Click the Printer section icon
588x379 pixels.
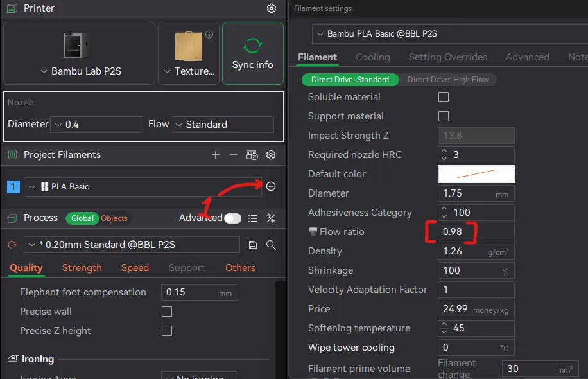(12, 8)
